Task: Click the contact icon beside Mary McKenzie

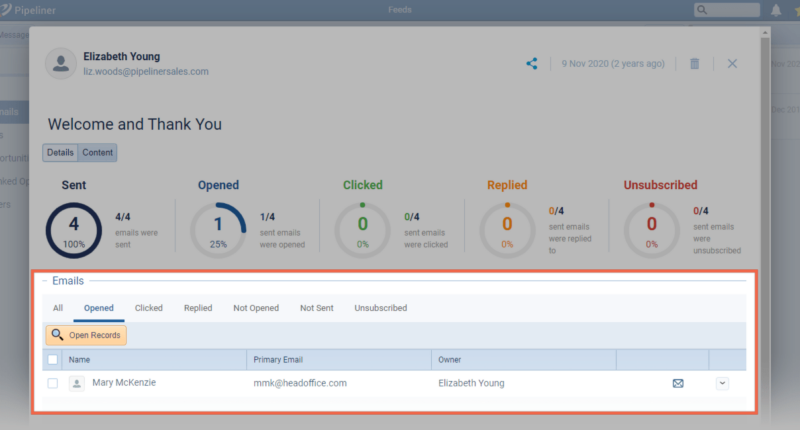Action: click(76, 383)
